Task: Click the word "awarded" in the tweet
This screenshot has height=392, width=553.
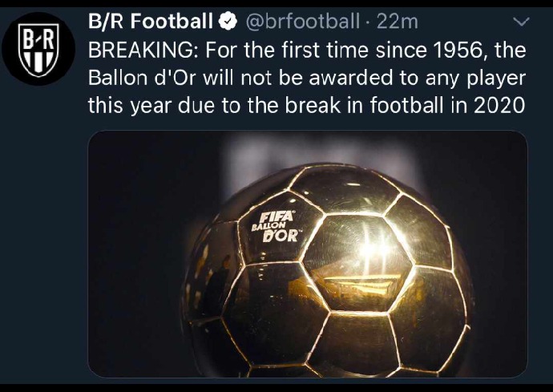Action: click(351, 78)
